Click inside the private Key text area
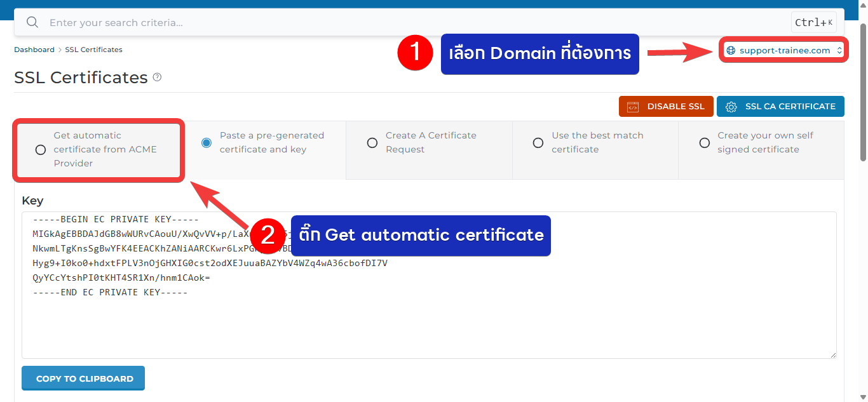Screen dimensions: 868x402 pos(429,324)
